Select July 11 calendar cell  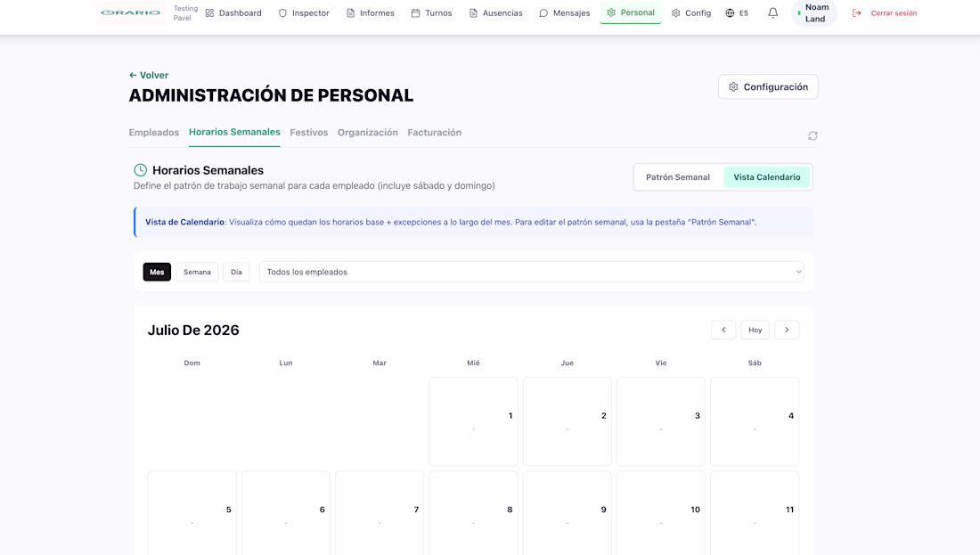755,513
